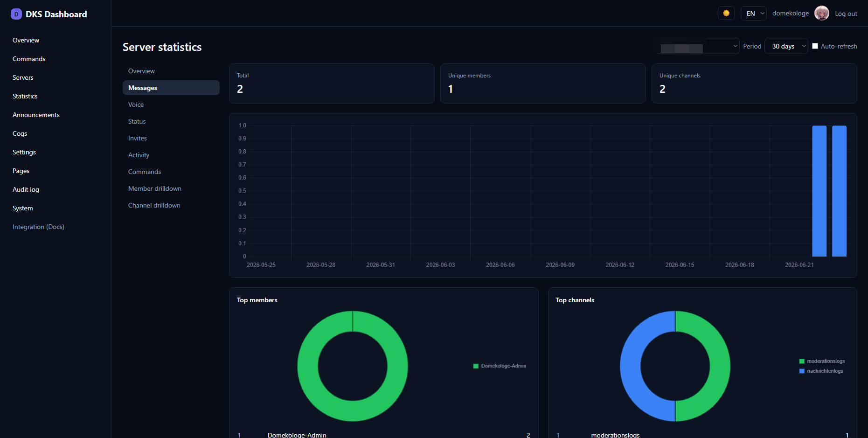Click the Top channels heading
The image size is (868, 438).
click(575, 300)
